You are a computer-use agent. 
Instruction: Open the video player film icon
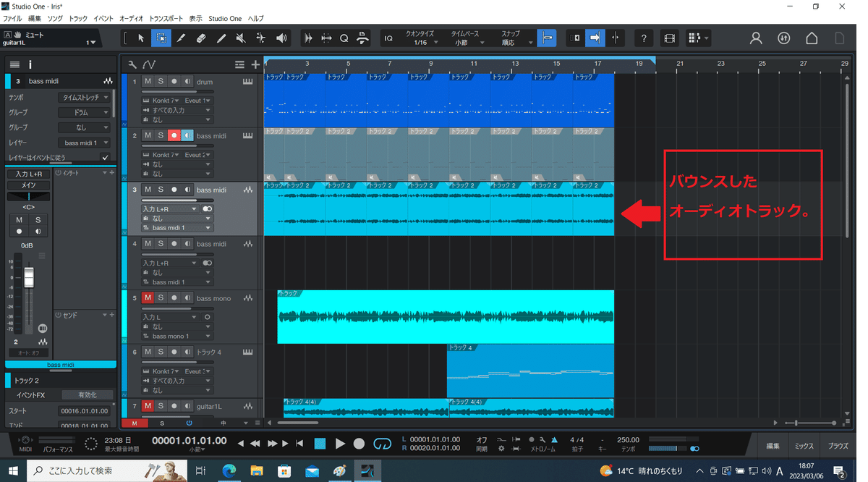click(x=669, y=38)
